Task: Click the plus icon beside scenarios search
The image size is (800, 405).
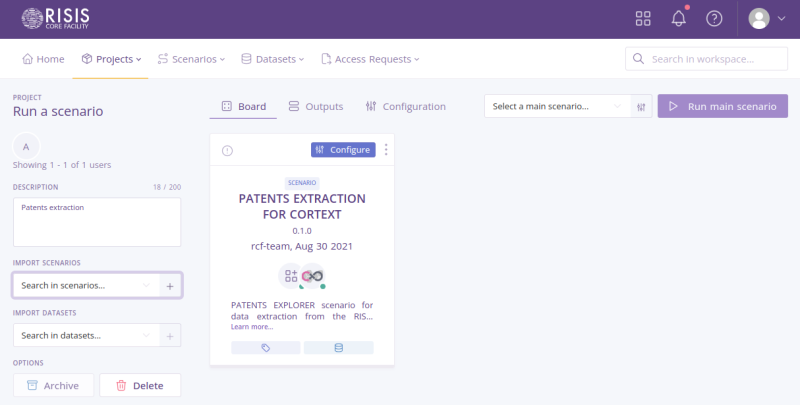Action: (x=170, y=286)
